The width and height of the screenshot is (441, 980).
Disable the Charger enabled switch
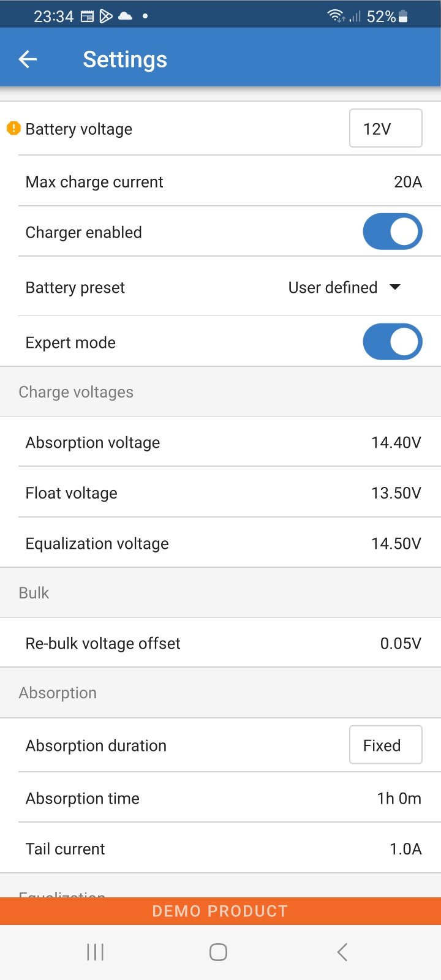(x=392, y=232)
